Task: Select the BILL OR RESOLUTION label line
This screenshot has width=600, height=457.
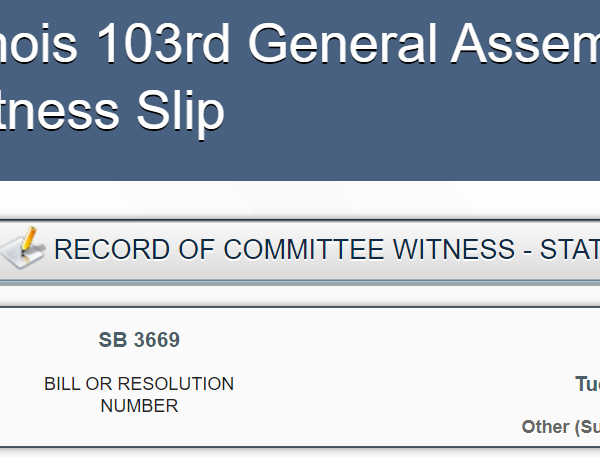Action: pyautogui.click(x=139, y=384)
